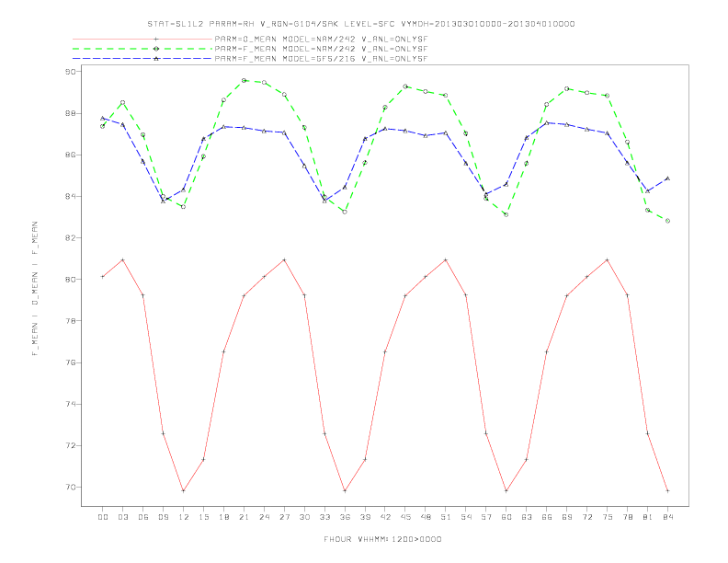Click the red solid line legend sample
This screenshot has width=728, height=563.
tap(142, 39)
